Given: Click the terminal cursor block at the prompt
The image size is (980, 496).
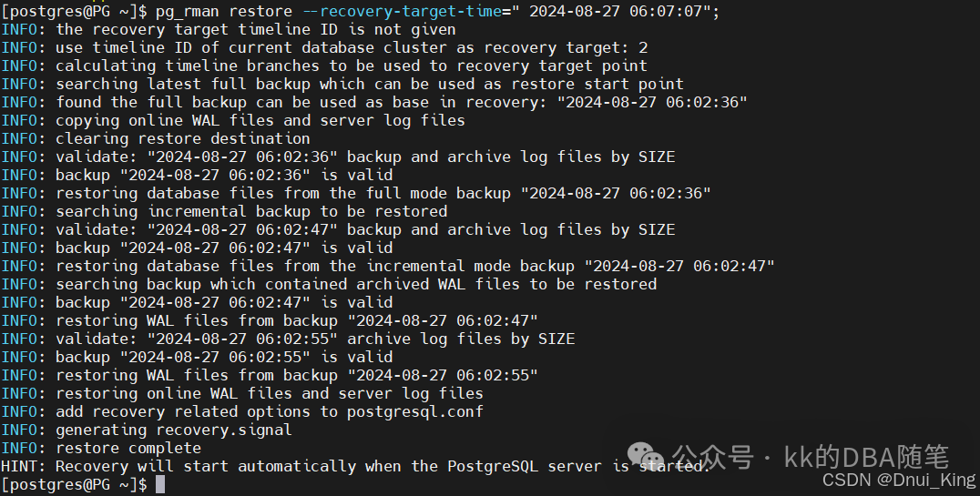Looking at the screenshot, I should click(160, 484).
